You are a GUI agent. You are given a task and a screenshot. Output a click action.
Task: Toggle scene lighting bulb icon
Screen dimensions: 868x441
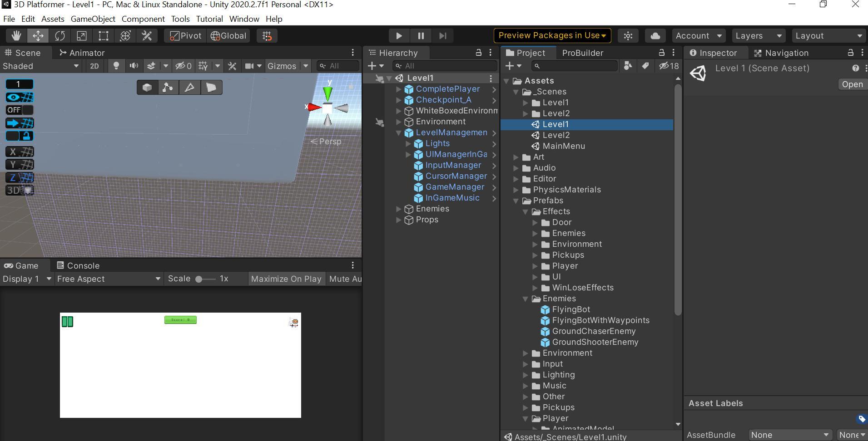click(x=116, y=66)
